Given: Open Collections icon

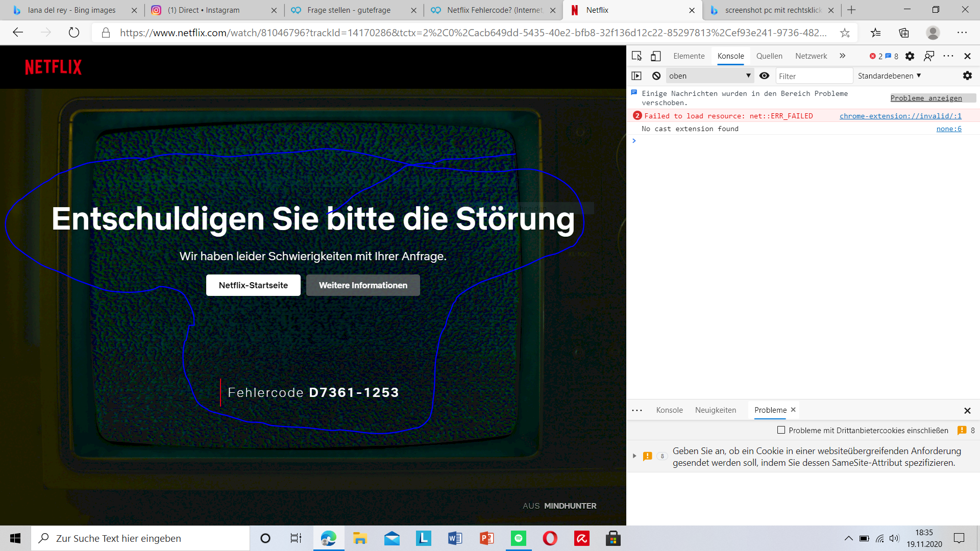Looking at the screenshot, I should (x=904, y=33).
